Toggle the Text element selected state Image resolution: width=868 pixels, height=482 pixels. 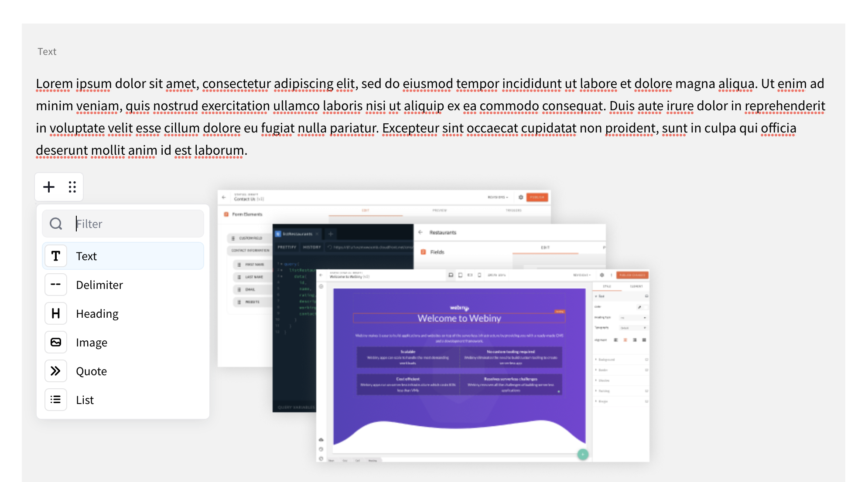[x=123, y=256]
